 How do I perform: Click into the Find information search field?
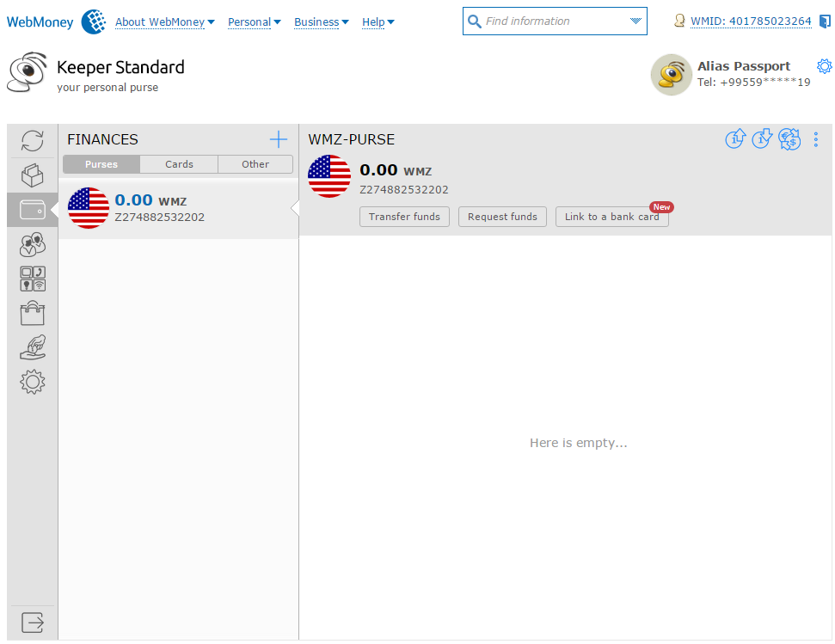point(554,21)
